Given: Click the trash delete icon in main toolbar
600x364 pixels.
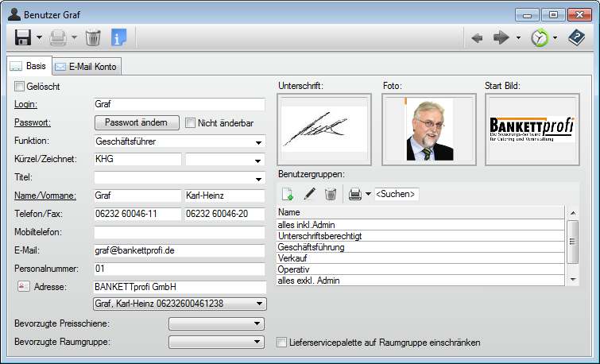Looking at the screenshot, I should coord(93,37).
